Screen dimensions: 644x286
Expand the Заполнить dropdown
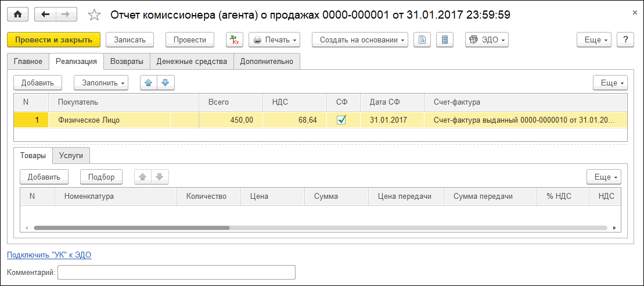(x=101, y=83)
